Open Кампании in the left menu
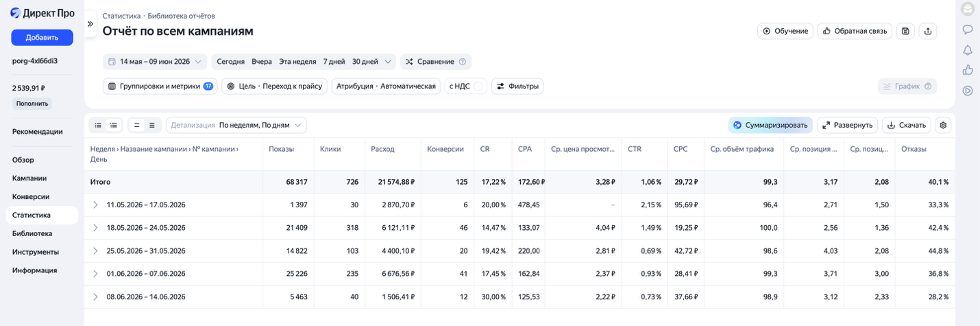 pos(29,178)
